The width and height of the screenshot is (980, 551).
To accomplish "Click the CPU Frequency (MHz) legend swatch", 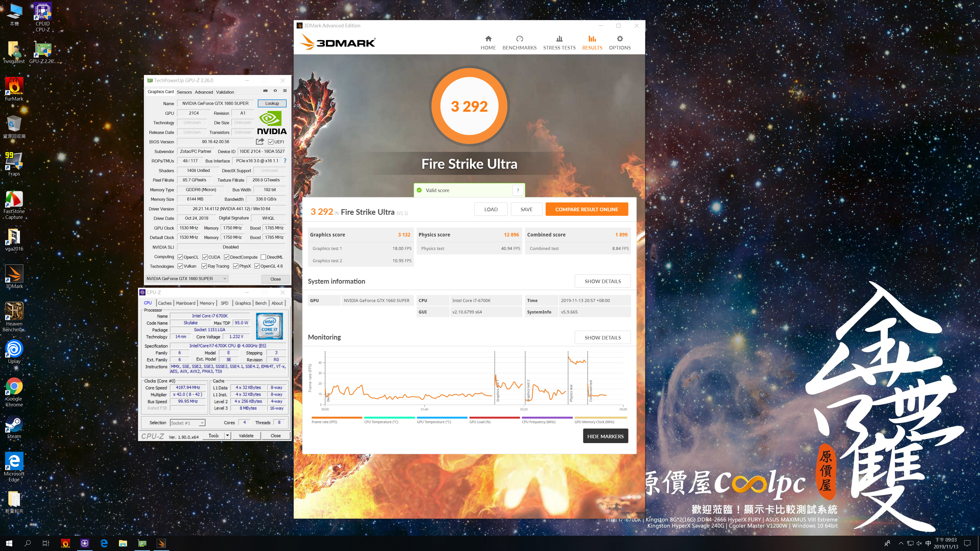I will [x=547, y=418].
